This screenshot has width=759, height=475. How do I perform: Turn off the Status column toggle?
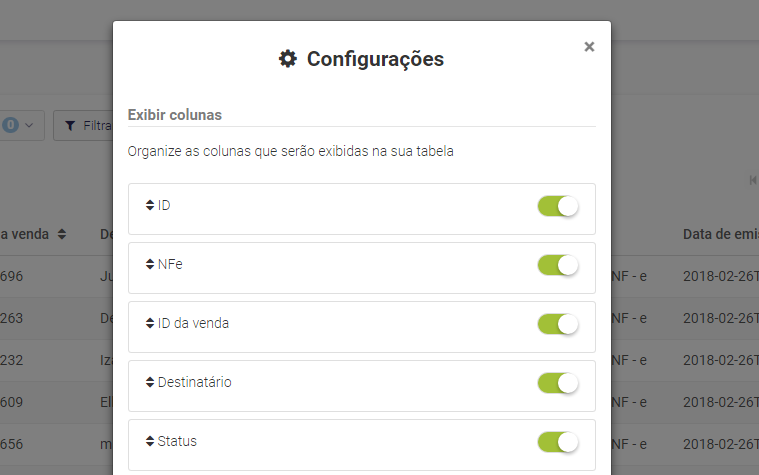[x=558, y=443]
